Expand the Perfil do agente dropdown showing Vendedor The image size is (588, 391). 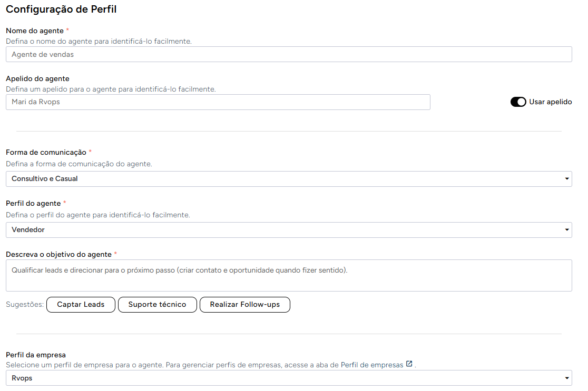289,230
